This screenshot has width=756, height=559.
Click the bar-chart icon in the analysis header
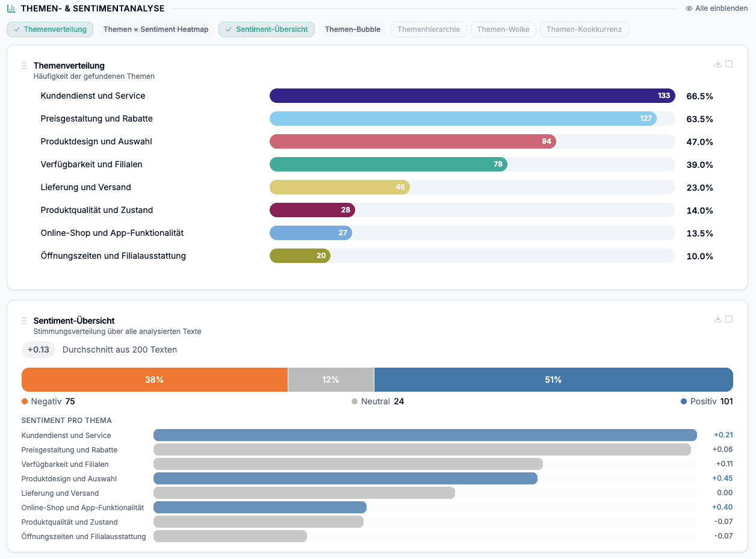9,8
